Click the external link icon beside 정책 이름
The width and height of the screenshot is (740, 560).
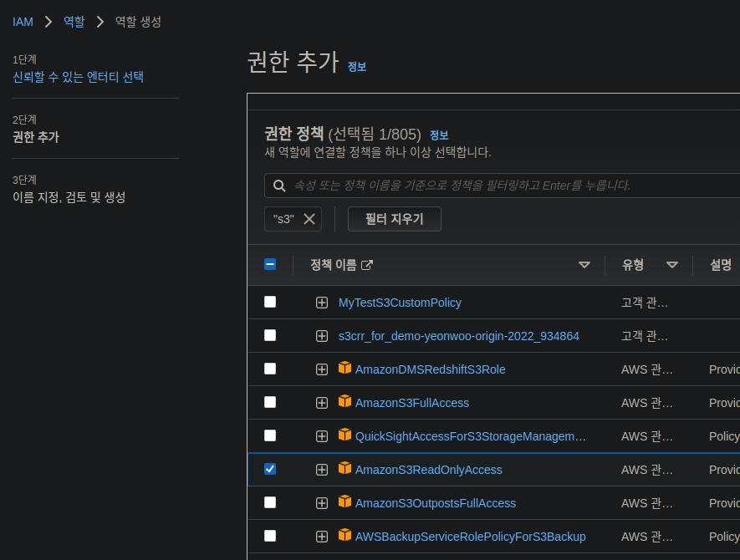coord(367,265)
